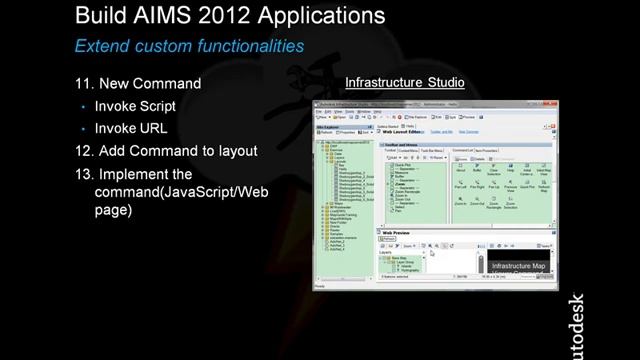Click the Zoom In command icon

point(461,200)
